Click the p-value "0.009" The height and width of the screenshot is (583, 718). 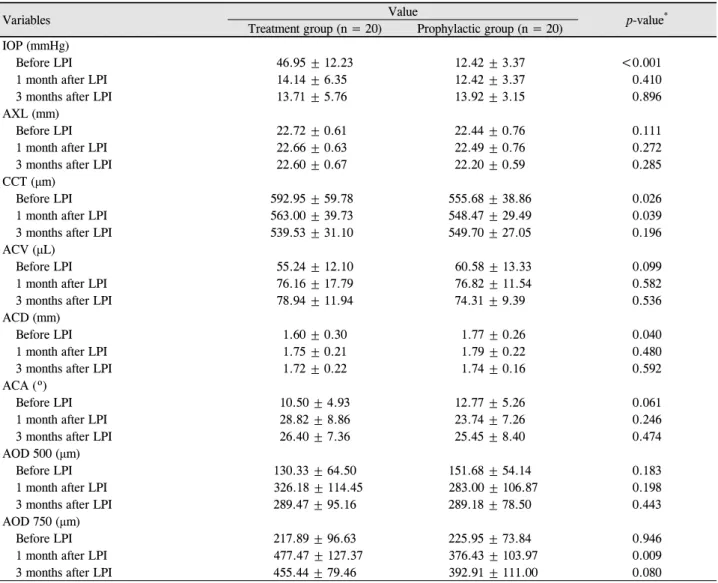click(647, 556)
